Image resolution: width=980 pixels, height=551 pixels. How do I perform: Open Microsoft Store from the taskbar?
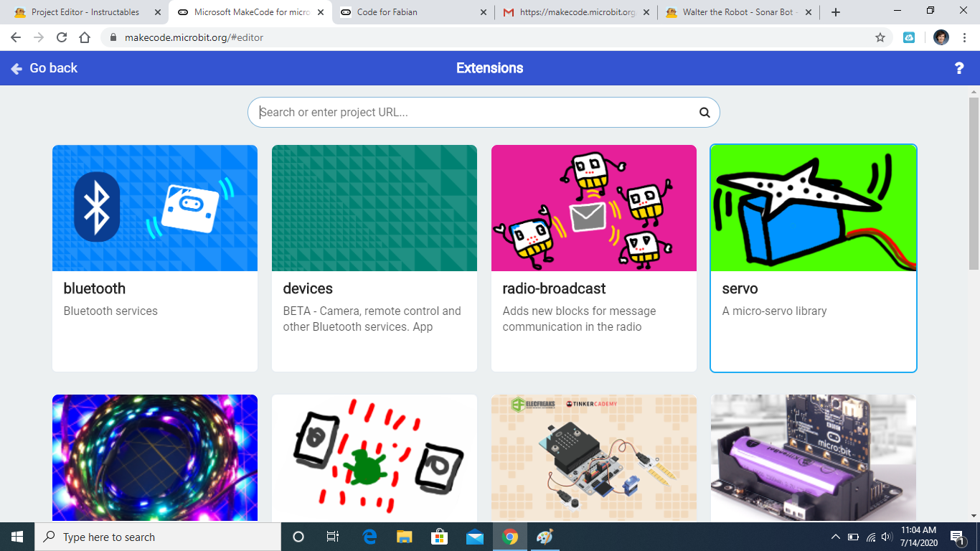(439, 537)
